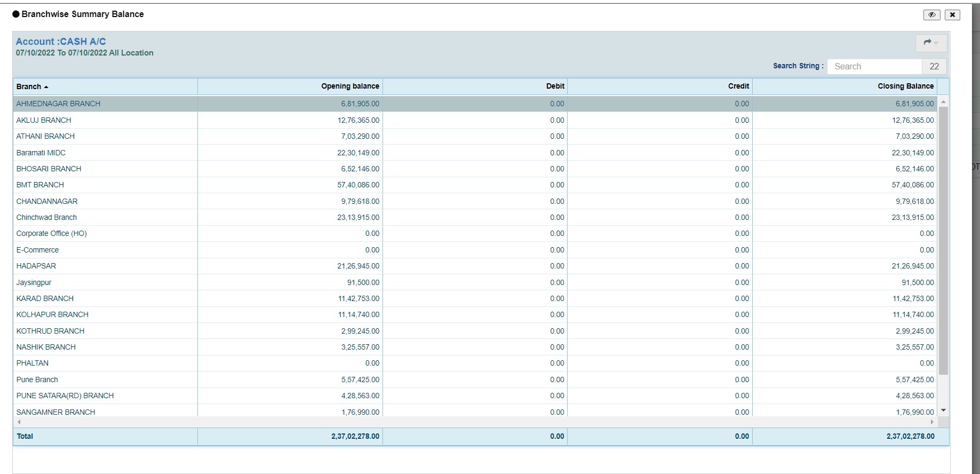This screenshot has height=474, width=980.
Task: Select the BMT BRANCH row
Action: (x=475, y=185)
